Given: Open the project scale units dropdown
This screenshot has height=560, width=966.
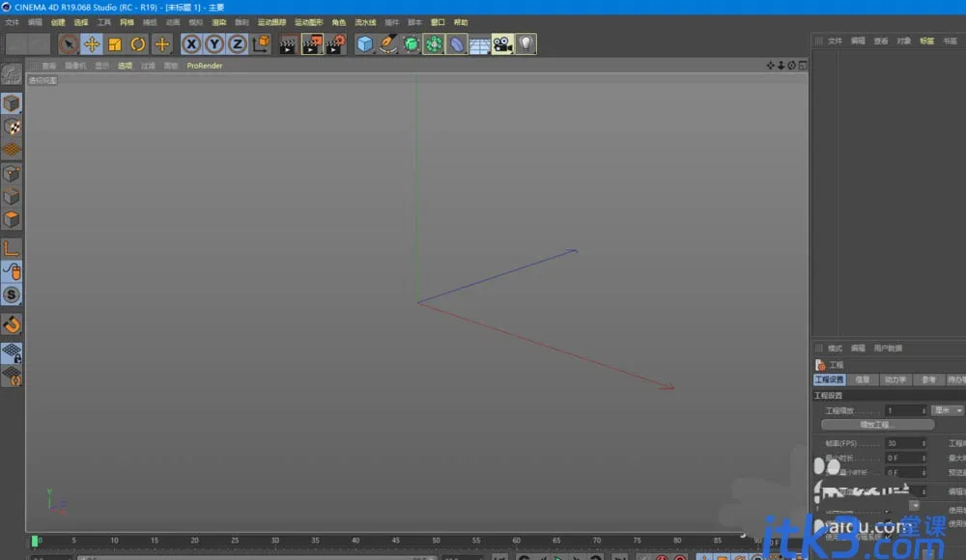Looking at the screenshot, I should point(947,410).
